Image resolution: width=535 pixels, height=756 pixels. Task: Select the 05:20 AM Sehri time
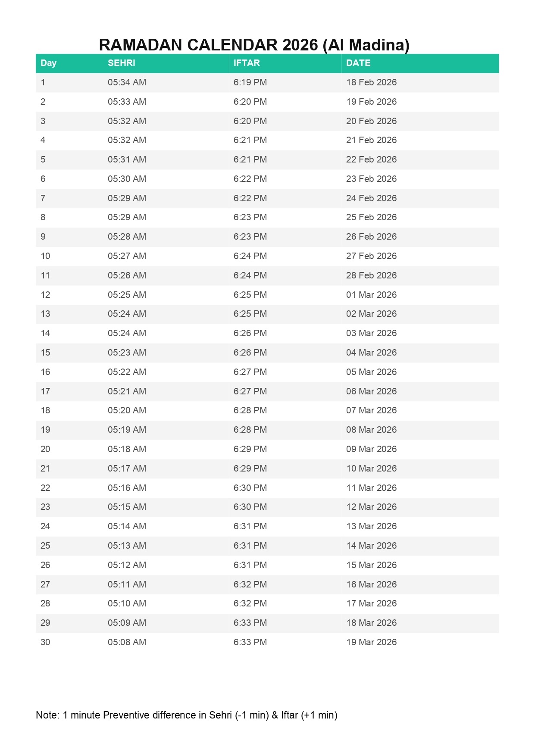(x=127, y=410)
